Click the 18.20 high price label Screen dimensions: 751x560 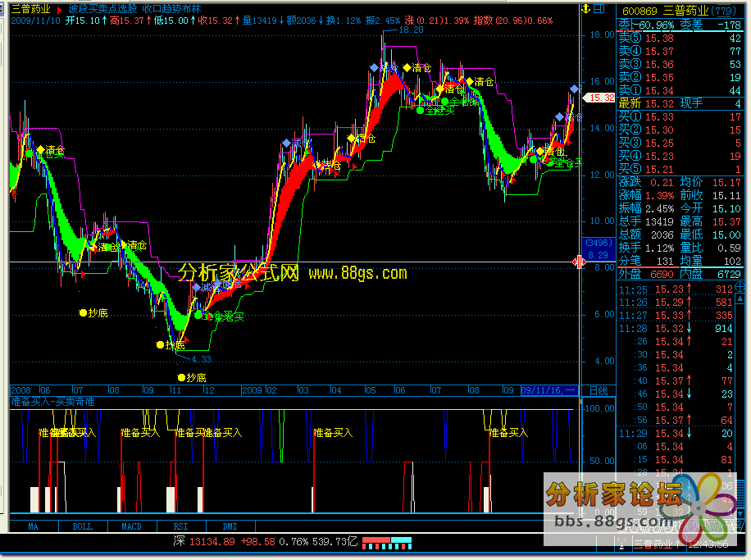coord(411,30)
